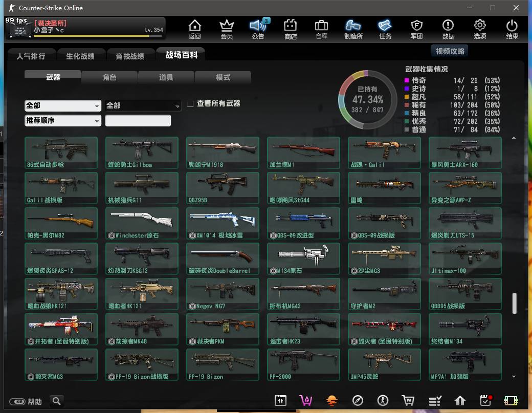Open the 仓库 inventory icon
Screen dimensions: 532x413
coord(321,29)
